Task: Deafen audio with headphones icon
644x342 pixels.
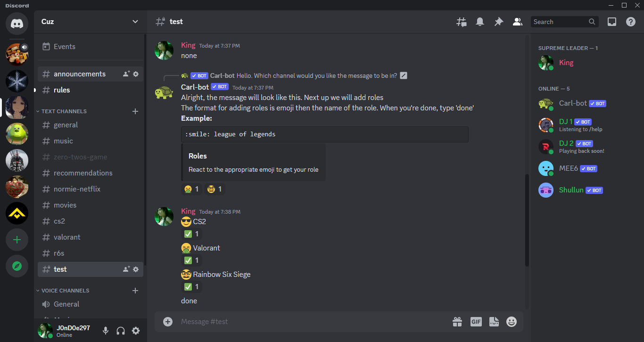Action: (121, 331)
